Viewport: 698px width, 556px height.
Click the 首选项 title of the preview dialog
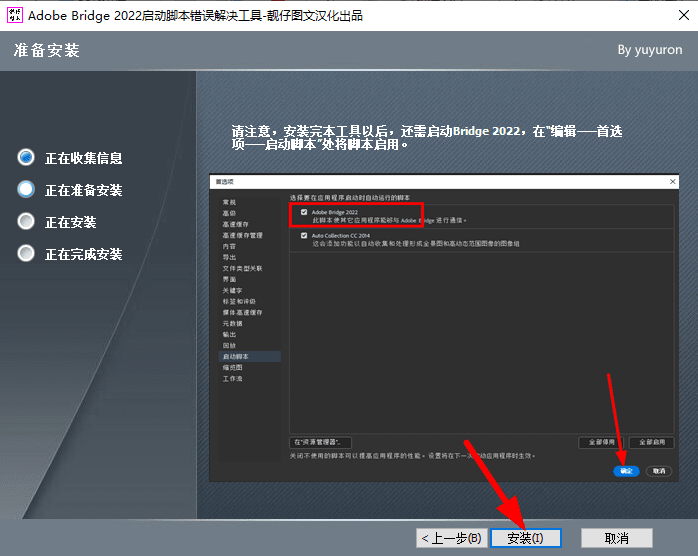224,182
